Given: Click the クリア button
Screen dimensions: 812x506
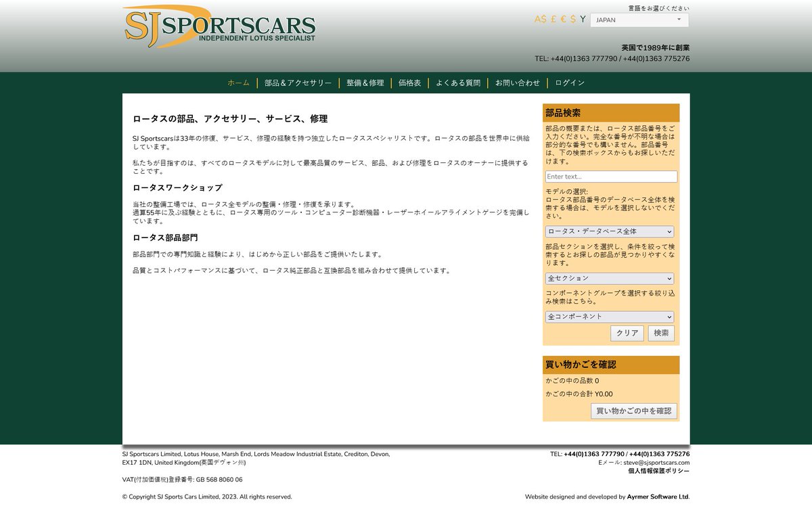Looking at the screenshot, I should coord(627,333).
